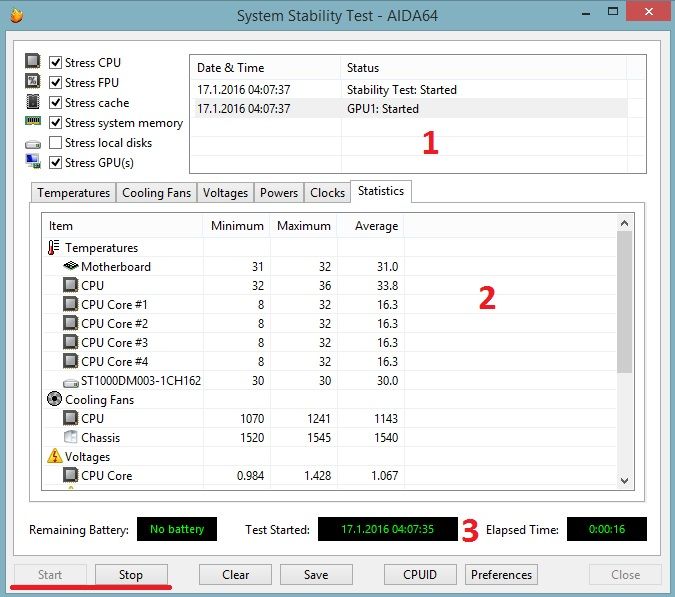Click the Status column header in log
This screenshot has width=675, height=597.
tap(484, 68)
